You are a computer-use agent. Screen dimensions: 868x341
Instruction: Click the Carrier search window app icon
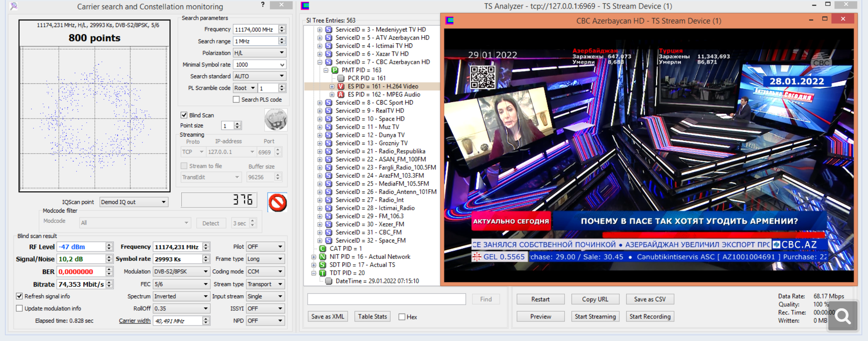(x=14, y=6)
